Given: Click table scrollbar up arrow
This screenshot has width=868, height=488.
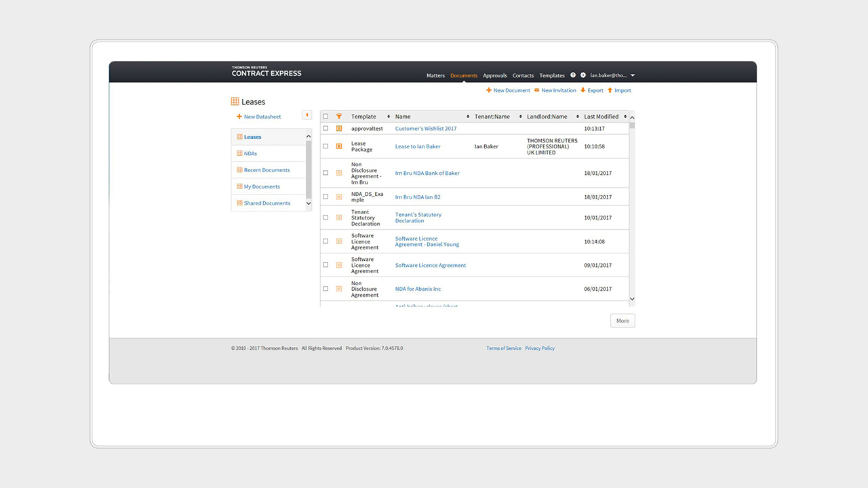Looking at the screenshot, I should (632, 117).
